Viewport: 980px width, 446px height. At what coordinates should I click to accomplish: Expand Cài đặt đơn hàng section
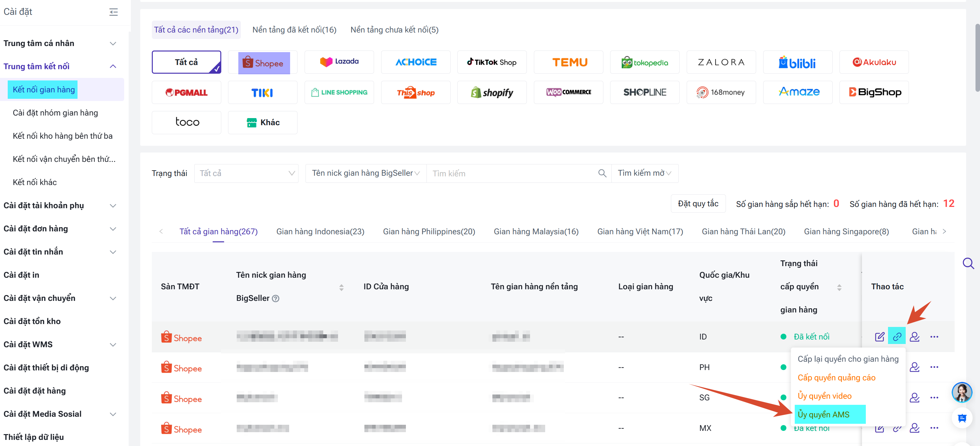click(x=113, y=229)
